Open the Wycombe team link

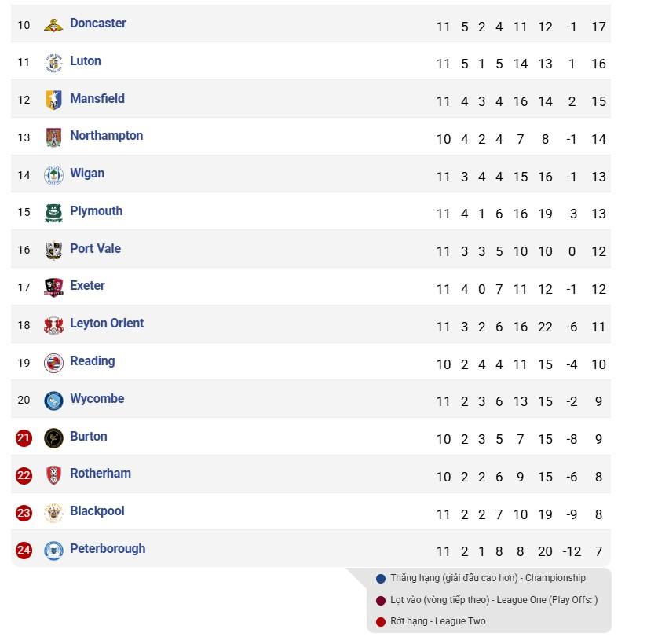pos(97,399)
